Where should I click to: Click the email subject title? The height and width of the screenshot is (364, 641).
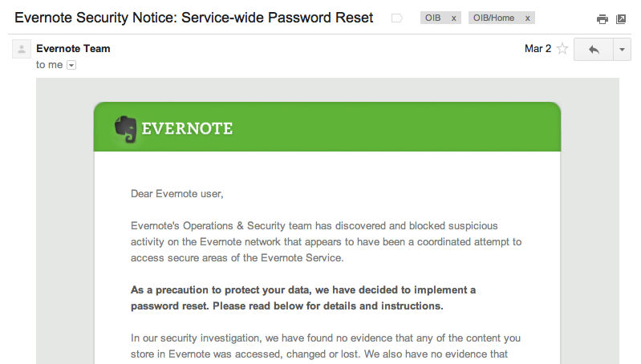(x=194, y=18)
